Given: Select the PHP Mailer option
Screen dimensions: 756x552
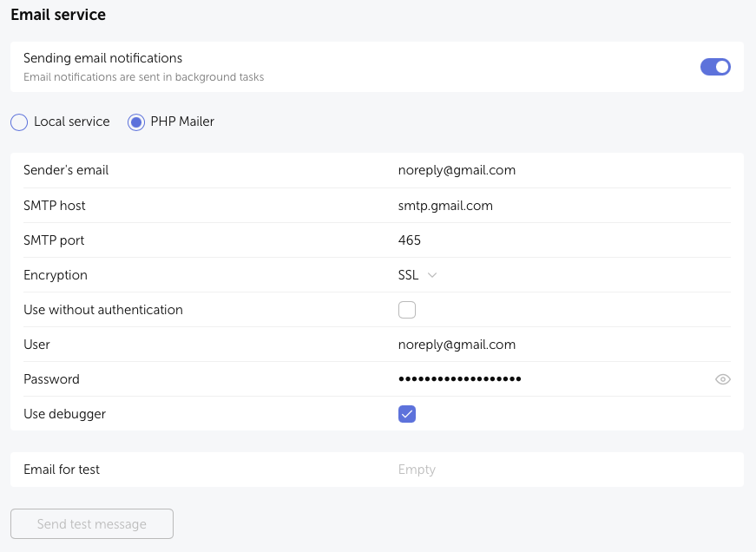Looking at the screenshot, I should [135, 122].
